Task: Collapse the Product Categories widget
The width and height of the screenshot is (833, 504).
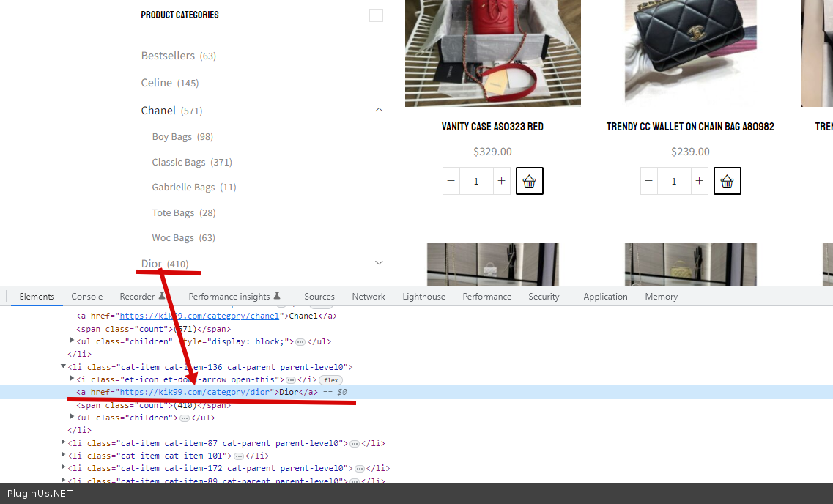Action: (x=376, y=15)
